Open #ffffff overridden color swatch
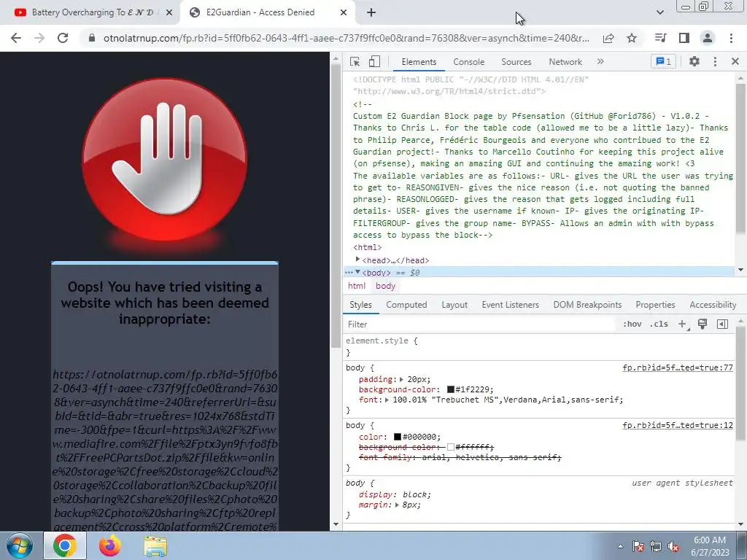 450,447
